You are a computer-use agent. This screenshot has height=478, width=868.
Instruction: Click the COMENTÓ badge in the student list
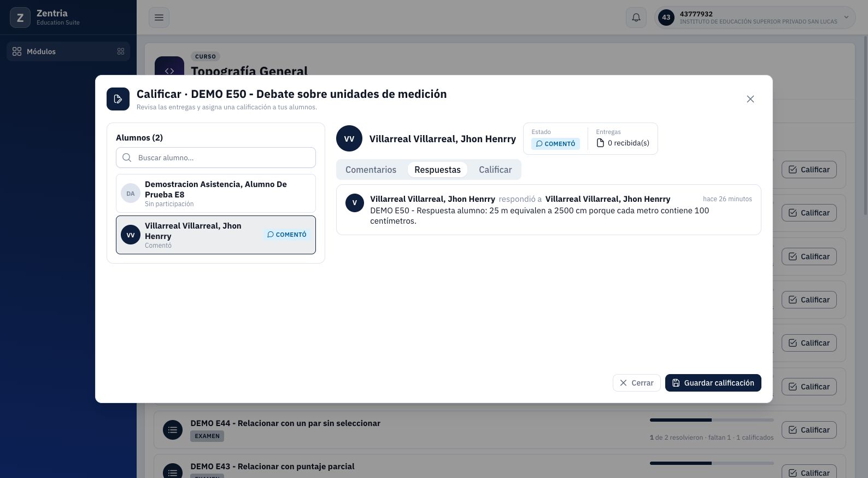tap(287, 235)
